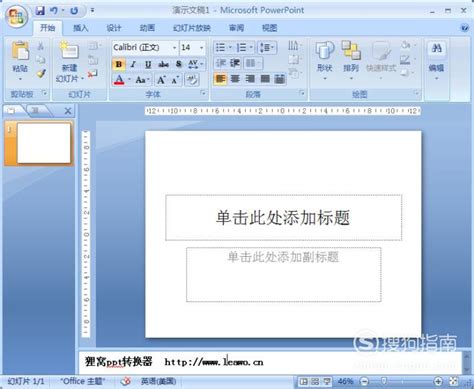
Task: Undo the last action in Quick Access toolbar
Action: pyautogui.click(x=54, y=11)
